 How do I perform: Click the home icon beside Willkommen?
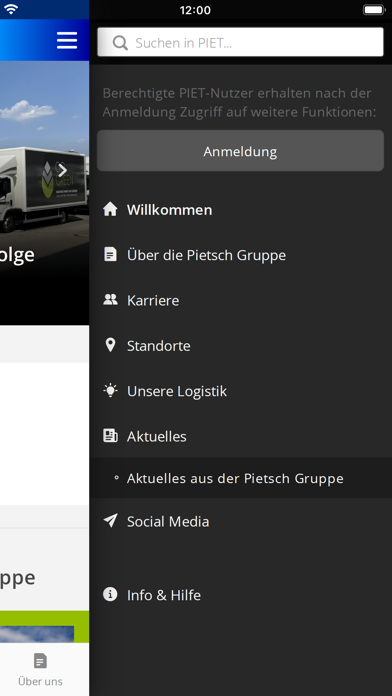[110, 209]
